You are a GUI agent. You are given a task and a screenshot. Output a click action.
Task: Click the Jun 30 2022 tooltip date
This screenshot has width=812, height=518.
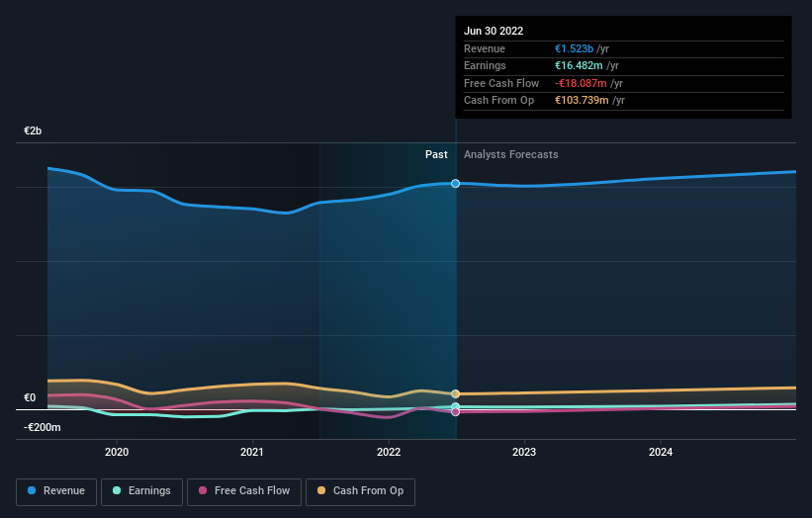(494, 31)
